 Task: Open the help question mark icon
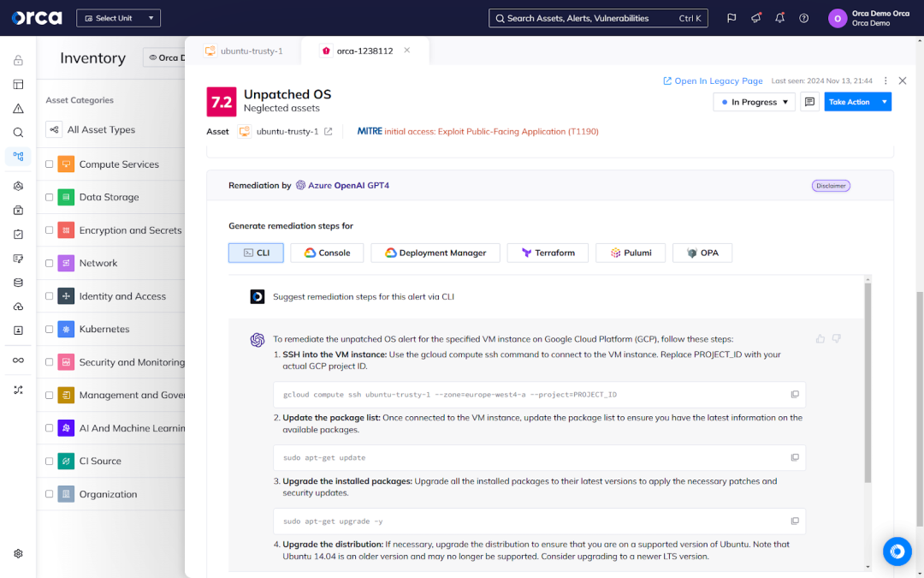point(803,18)
